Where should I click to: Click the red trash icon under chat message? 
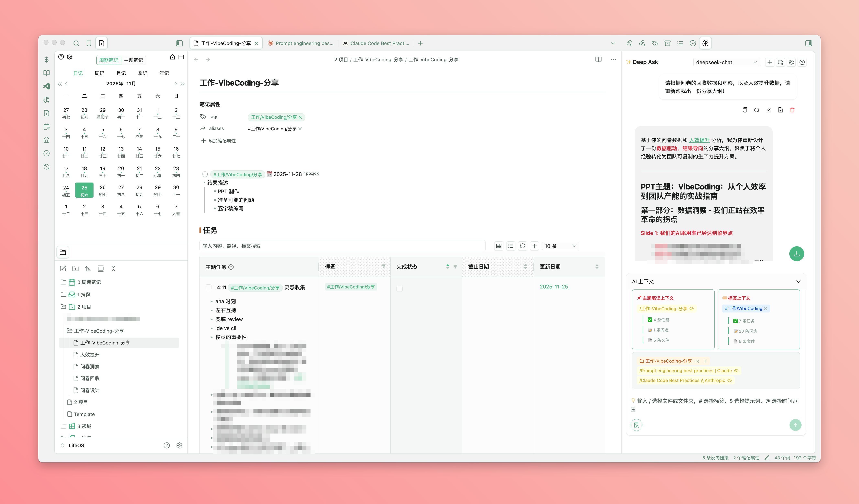point(792,110)
